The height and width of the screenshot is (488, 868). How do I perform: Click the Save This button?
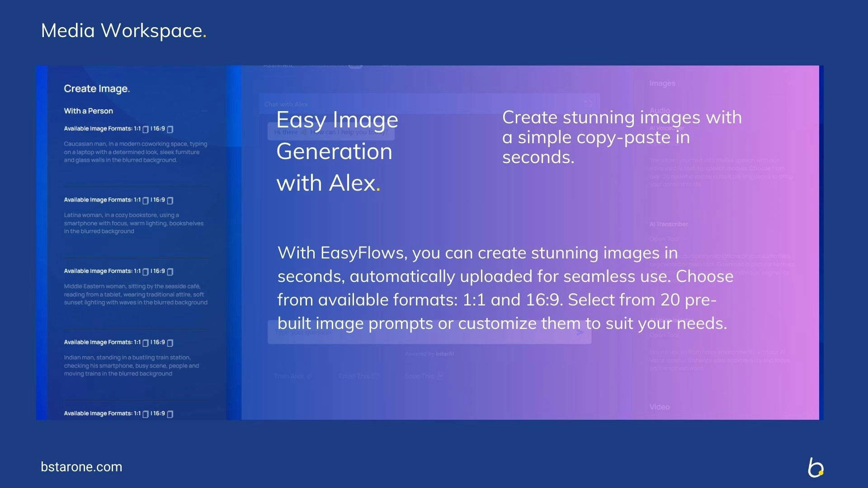click(424, 376)
